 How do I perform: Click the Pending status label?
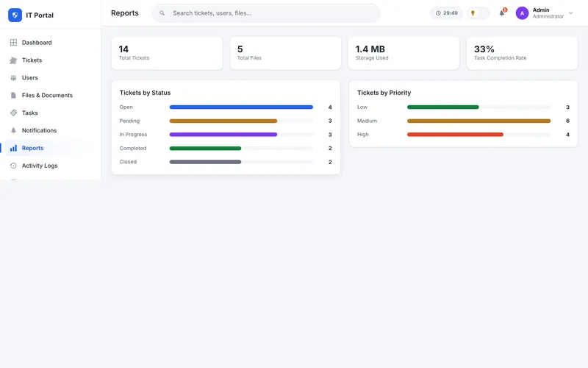point(129,121)
